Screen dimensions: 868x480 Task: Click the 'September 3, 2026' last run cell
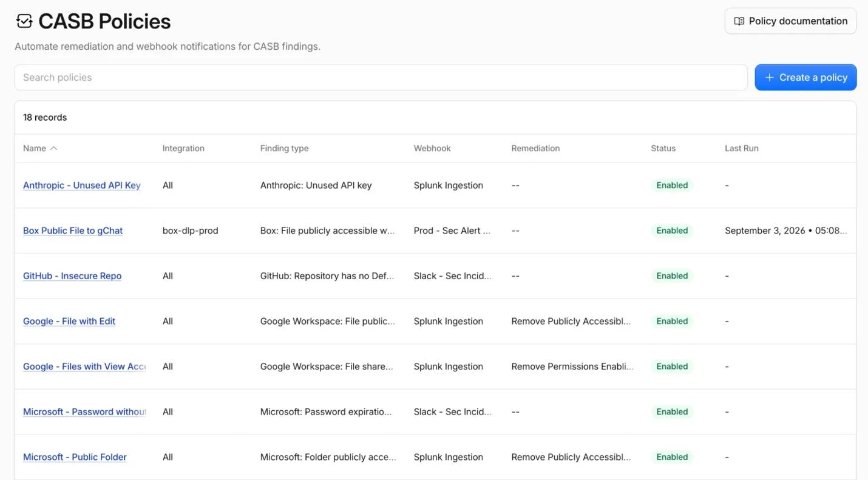786,231
